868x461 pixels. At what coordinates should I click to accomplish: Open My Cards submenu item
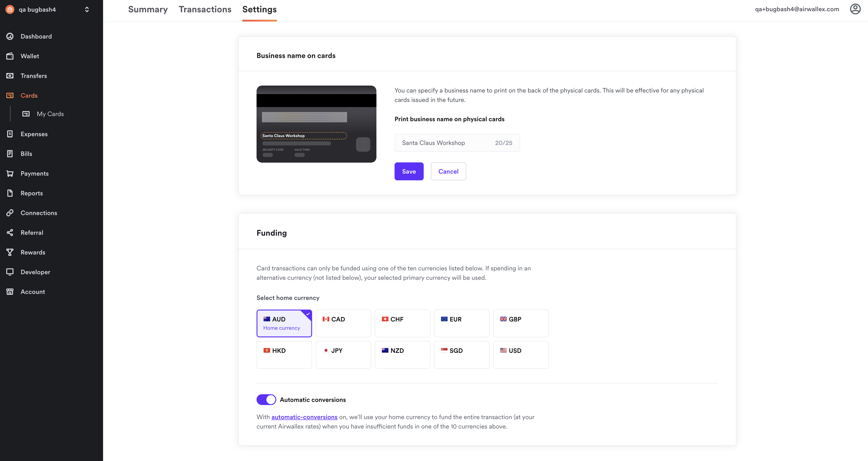(50, 114)
